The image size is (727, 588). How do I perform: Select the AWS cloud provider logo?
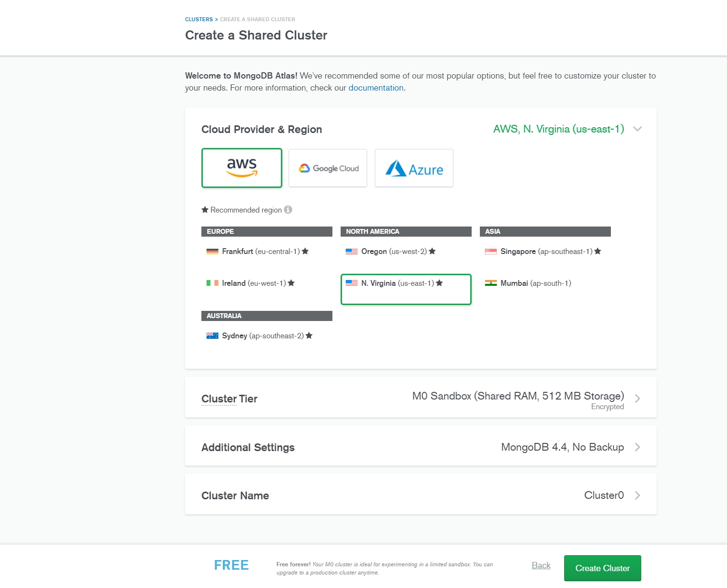[241, 168]
